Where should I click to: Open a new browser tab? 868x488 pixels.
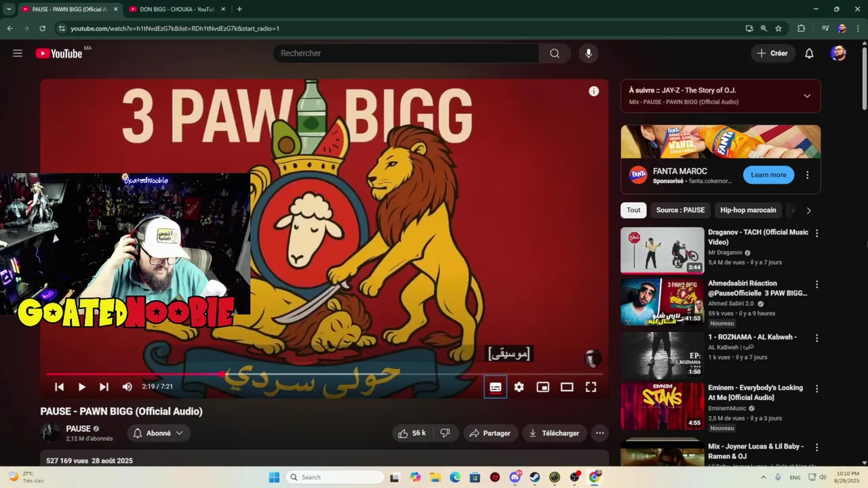click(239, 9)
